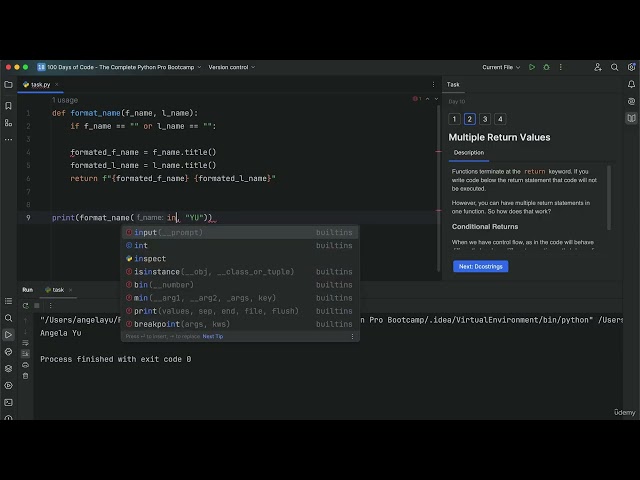Open the Version control dropdown

pyautogui.click(x=231, y=67)
